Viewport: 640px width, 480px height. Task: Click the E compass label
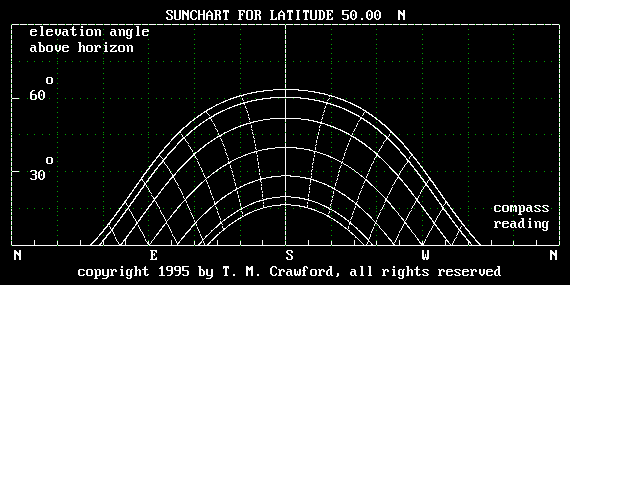[x=153, y=255]
